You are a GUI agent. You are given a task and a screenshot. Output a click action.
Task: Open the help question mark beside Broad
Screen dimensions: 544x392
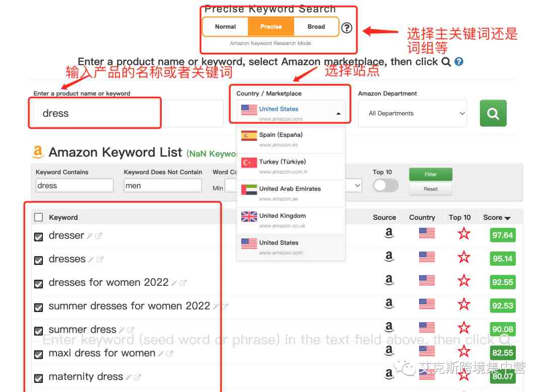pyautogui.click(x=347, y=28)
